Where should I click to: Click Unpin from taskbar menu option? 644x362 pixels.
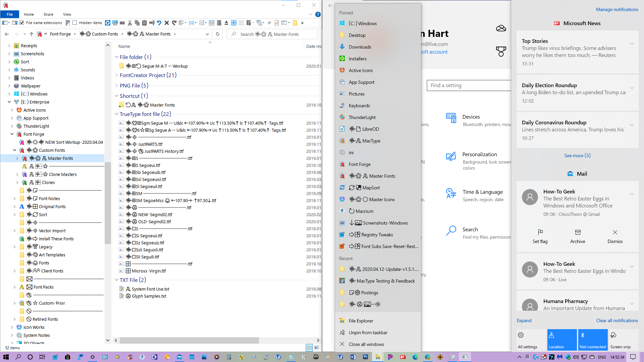tap(368, 333)
